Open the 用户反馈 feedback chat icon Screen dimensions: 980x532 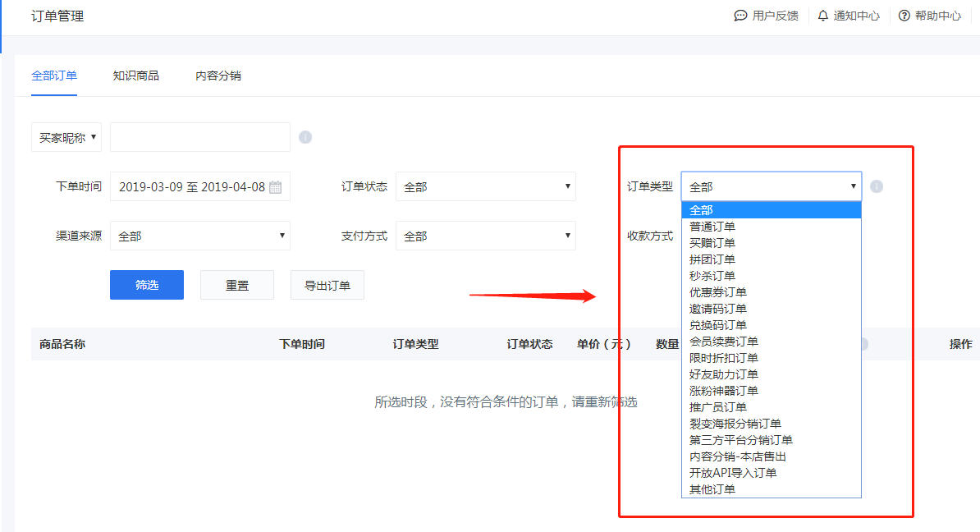(x=740, y=16)
